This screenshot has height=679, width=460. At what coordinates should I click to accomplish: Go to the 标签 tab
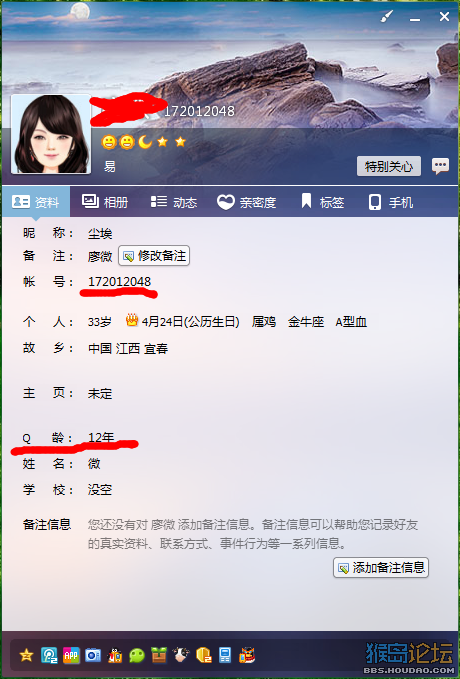coord(323,202)
